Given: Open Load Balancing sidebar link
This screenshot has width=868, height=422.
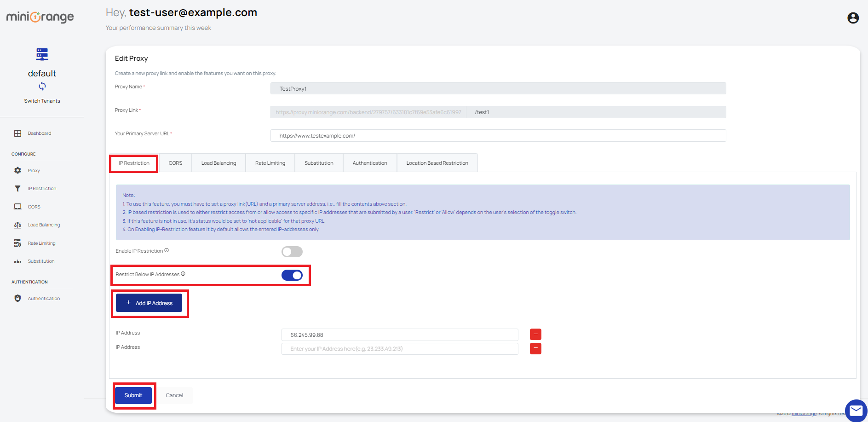Looking at the screenshot, I should pyautogui.click(x=44, y=225).
